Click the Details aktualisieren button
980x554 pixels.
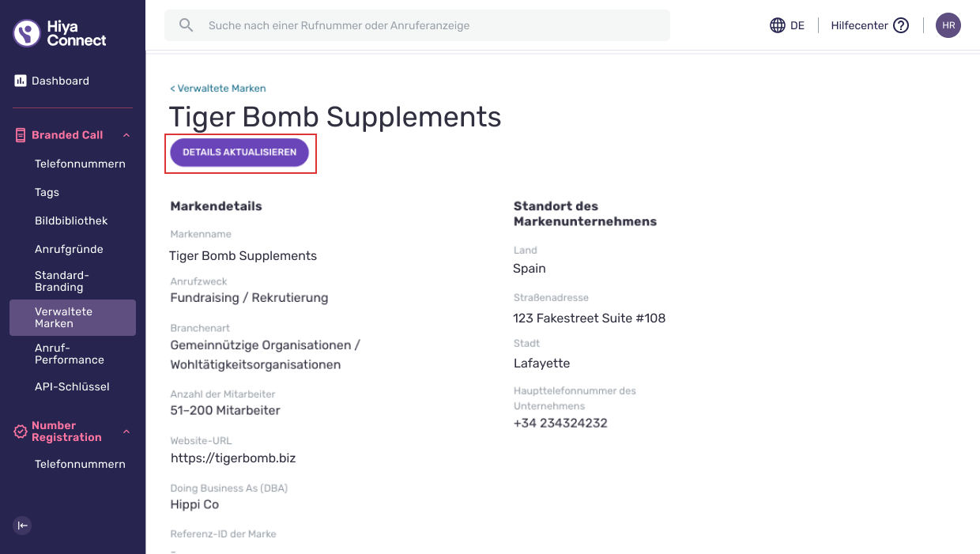click(x=239, y=153)
